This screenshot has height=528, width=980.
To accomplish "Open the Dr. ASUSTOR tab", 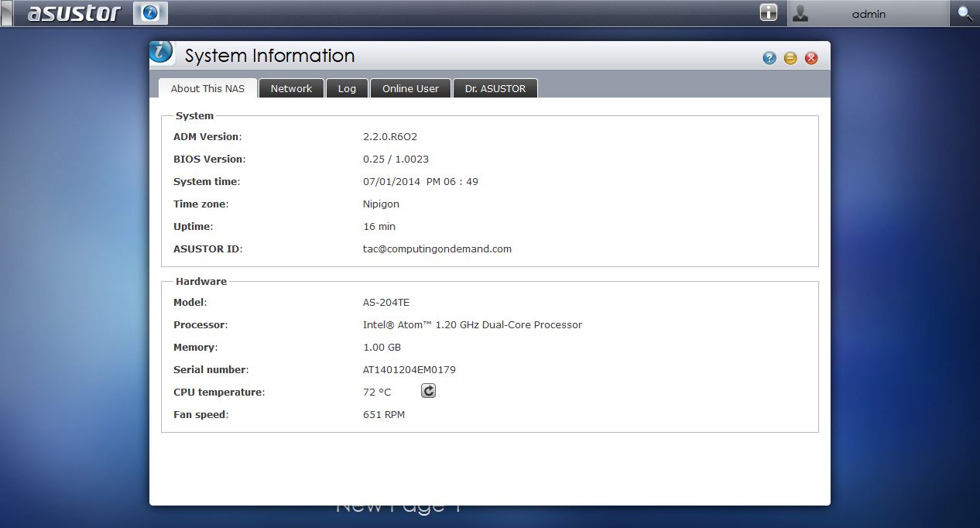I will point(495,88).
